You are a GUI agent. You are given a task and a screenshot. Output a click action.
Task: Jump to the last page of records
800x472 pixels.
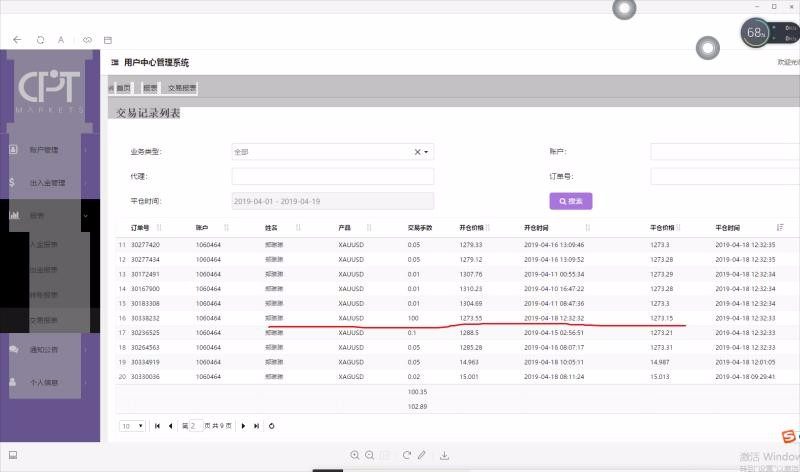click(x=257, y=426)
